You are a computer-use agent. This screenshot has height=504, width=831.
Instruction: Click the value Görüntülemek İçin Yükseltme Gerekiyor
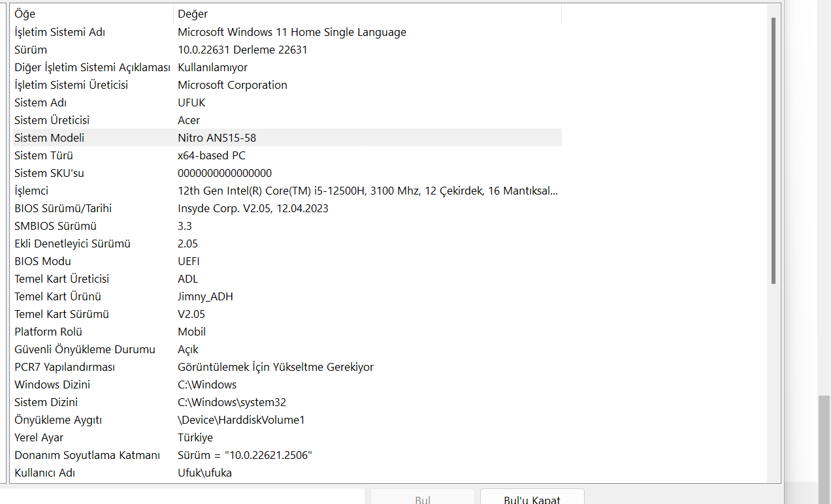tap(276, 367)
